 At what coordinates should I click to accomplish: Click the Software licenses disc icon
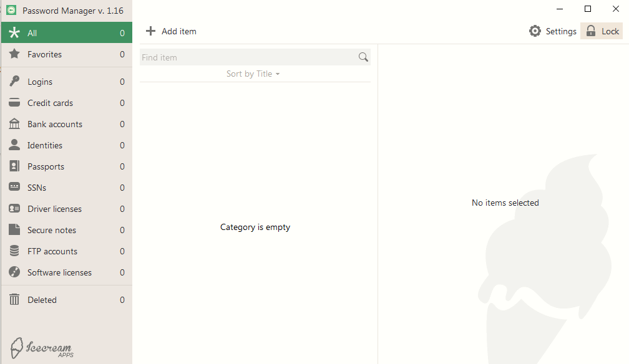(x=14, y=272)
